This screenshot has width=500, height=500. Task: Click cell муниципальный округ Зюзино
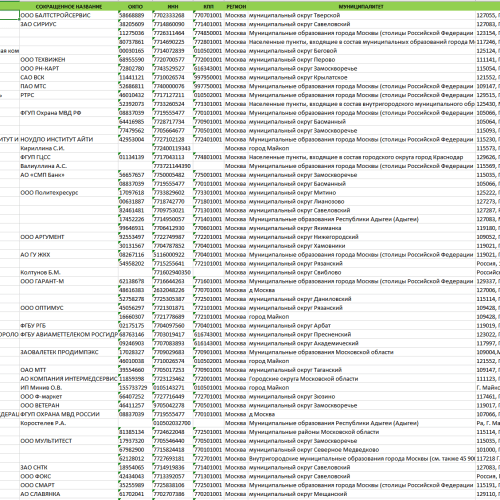[362, 397]
